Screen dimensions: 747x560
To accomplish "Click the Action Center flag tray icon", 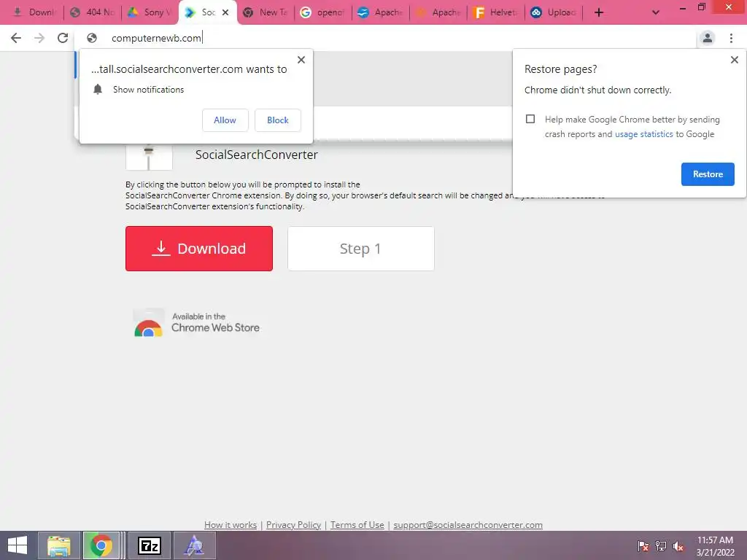I will [x=643, y=546].
